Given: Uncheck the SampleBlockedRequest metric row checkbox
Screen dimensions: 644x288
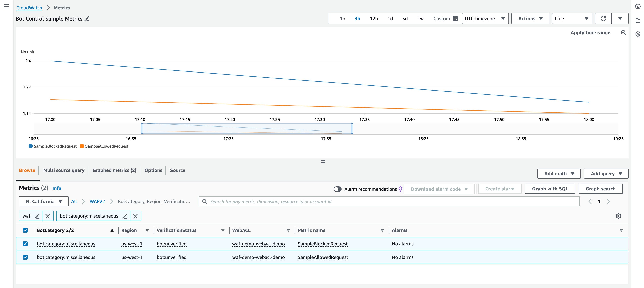Looking at the screenshot, I should pyautogui.click(x=25, y=244).
